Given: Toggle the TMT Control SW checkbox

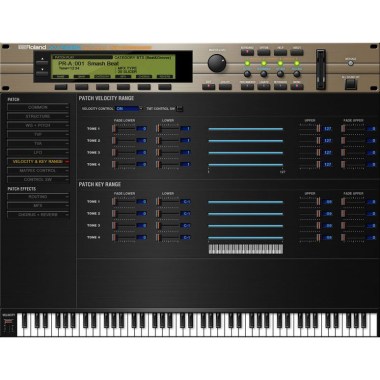Looking at the screenshot, I should pos(180,109).
